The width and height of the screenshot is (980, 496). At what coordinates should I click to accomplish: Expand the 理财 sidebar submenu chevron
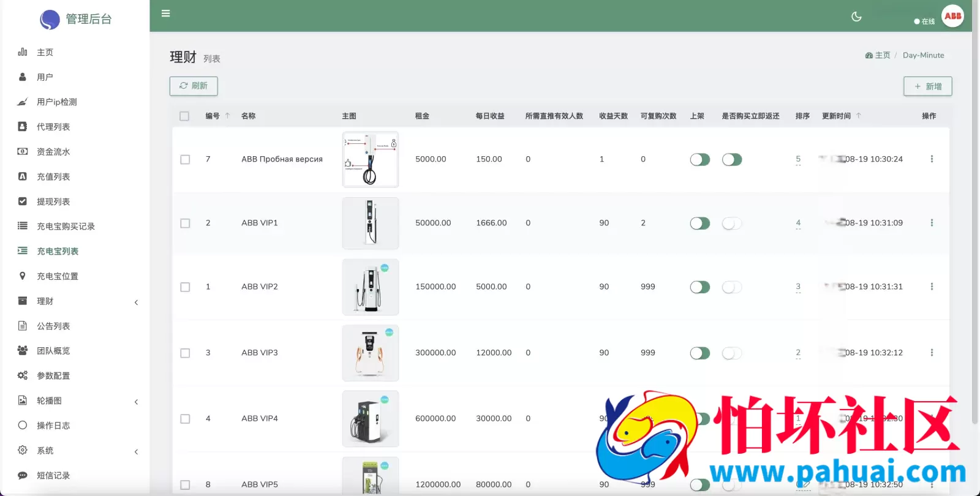(x=136, y=302)
